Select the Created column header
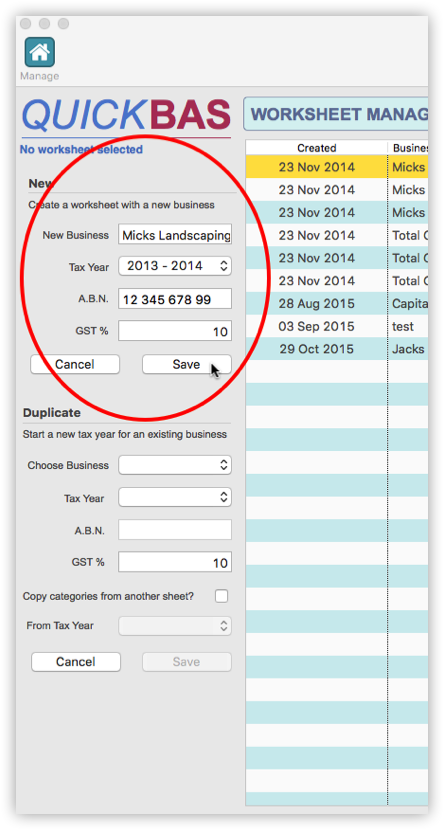 tap(316, 148)
